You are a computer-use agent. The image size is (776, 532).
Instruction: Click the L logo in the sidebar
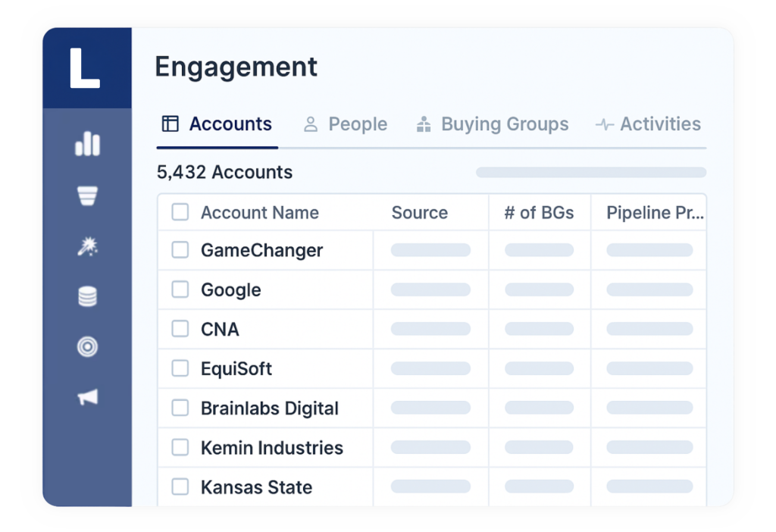coord(86,68)
